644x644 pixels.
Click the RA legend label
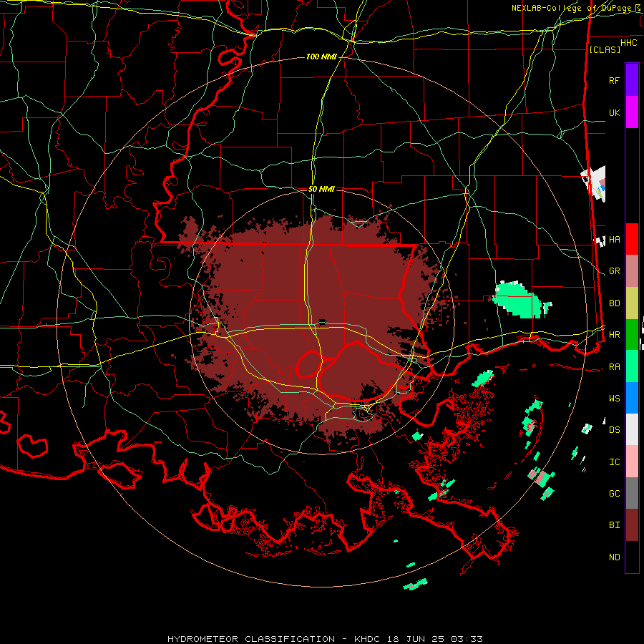point(614,367)
